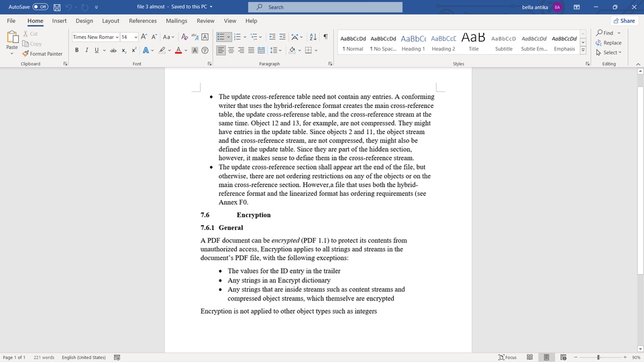Click Character Shading icon
644x362 pixels.
[x=195, y=50]
